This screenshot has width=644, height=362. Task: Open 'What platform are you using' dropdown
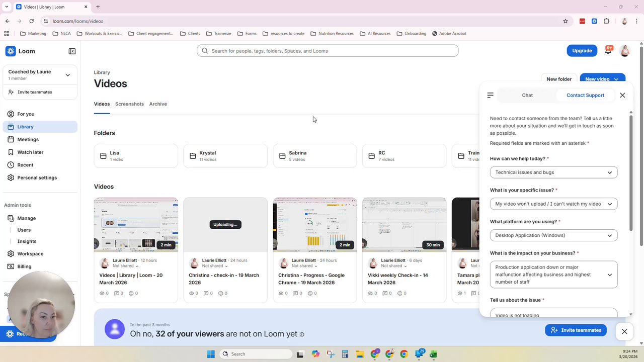pyautogui.click(x=553, y=235)
